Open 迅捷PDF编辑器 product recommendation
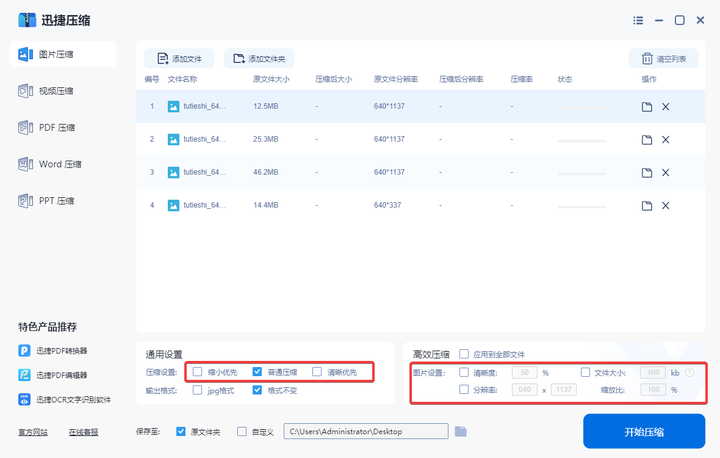 click(53, 375)
